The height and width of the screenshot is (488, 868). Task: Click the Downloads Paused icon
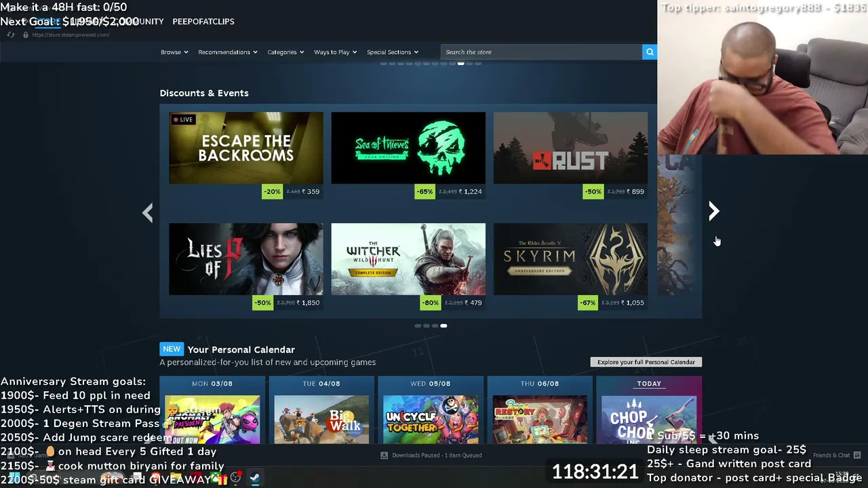[x=384, y=455]
